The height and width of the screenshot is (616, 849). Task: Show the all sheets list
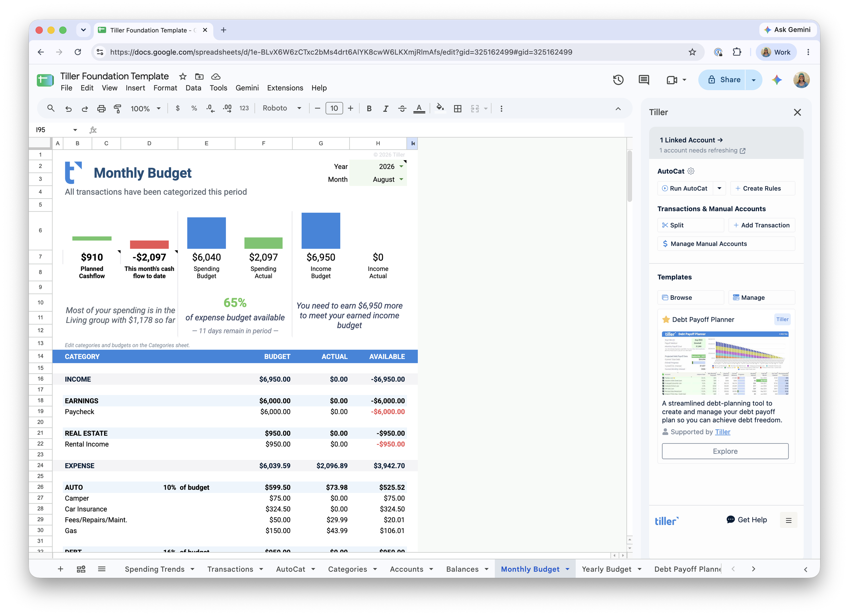[x=101, y=569]
